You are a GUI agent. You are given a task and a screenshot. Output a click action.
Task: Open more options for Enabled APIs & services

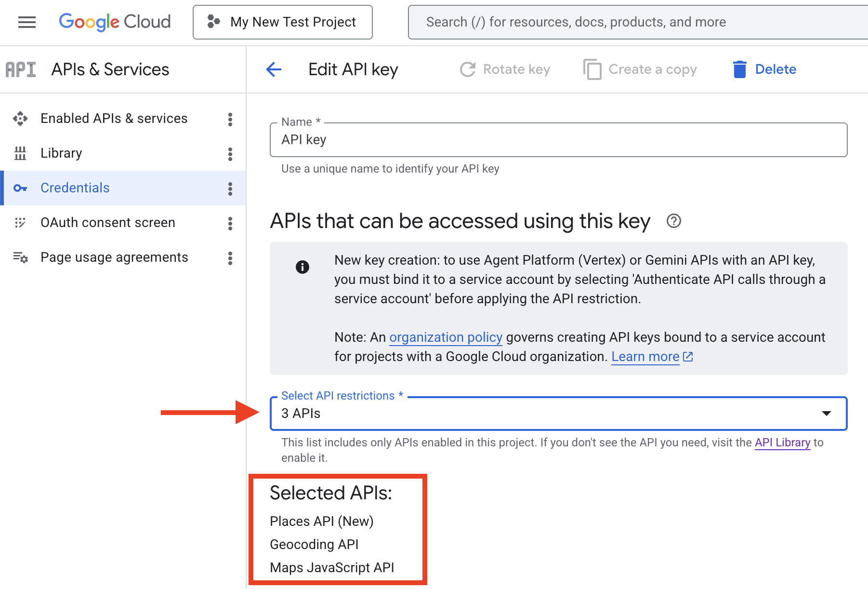[230, 119]
